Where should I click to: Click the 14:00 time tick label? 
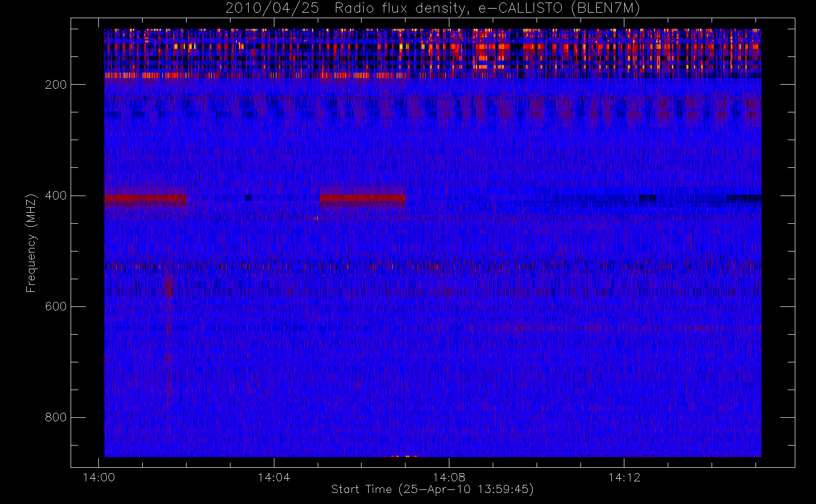click(99, 477)
